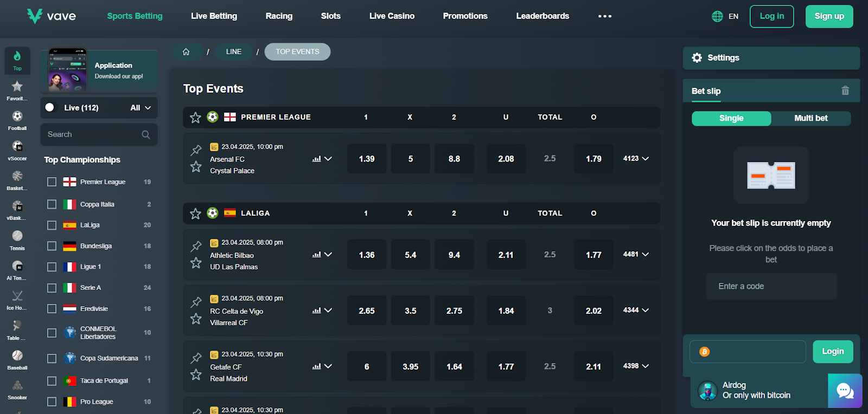Star the Arsenal vs Crystal Palace match
The height and width of the screenshot is (414, 868).
point(196,166)
